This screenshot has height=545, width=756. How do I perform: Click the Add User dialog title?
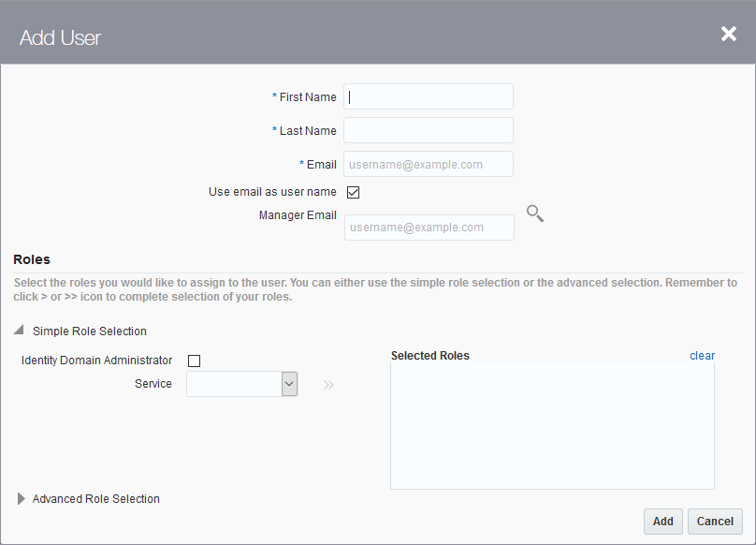[x=60, y=37]
